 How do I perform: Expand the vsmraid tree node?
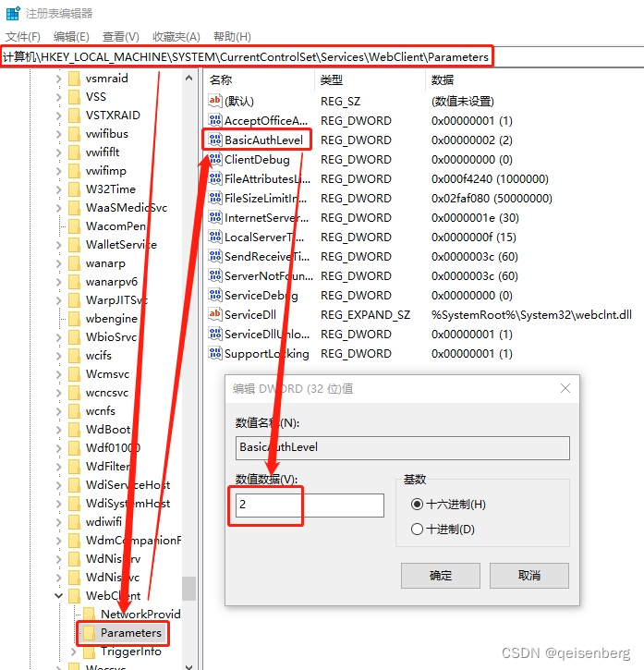[58, 79]
